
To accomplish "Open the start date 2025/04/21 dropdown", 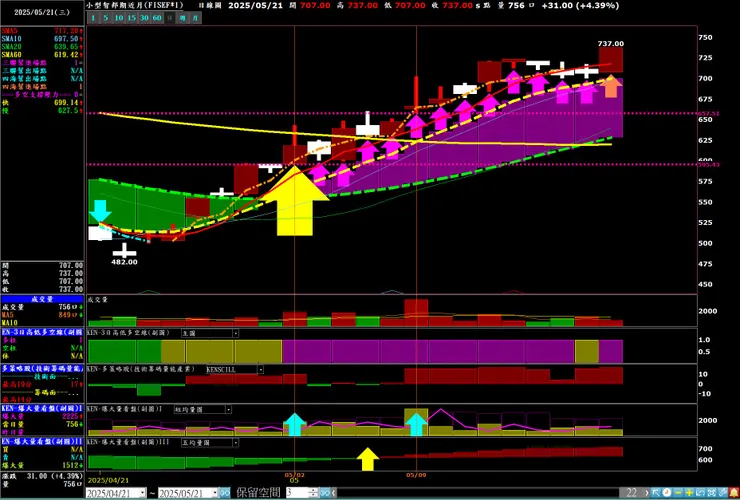I will pyautogui.click(x=143, y=493).
